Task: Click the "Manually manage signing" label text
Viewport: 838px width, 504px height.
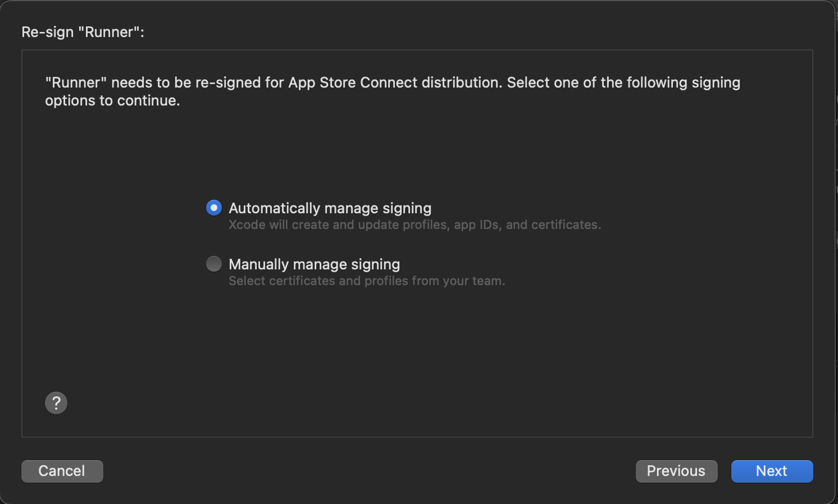Action: pos(315,264)
